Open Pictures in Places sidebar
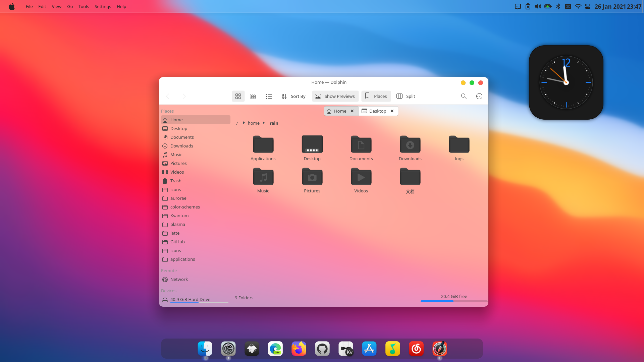Viewport: 644px width, 362px height. (x=196, y=163)
